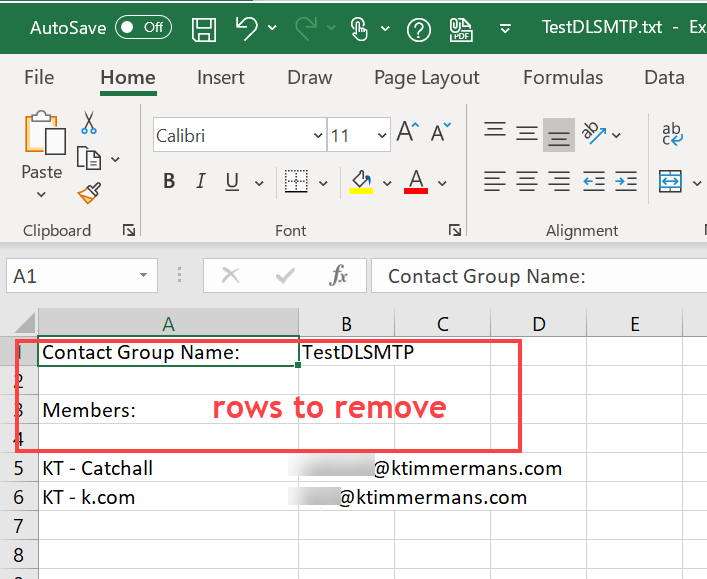Screen dimensions: 707x579
Task: Open the Clipboard dialog launcher
Action: [129, 230]
